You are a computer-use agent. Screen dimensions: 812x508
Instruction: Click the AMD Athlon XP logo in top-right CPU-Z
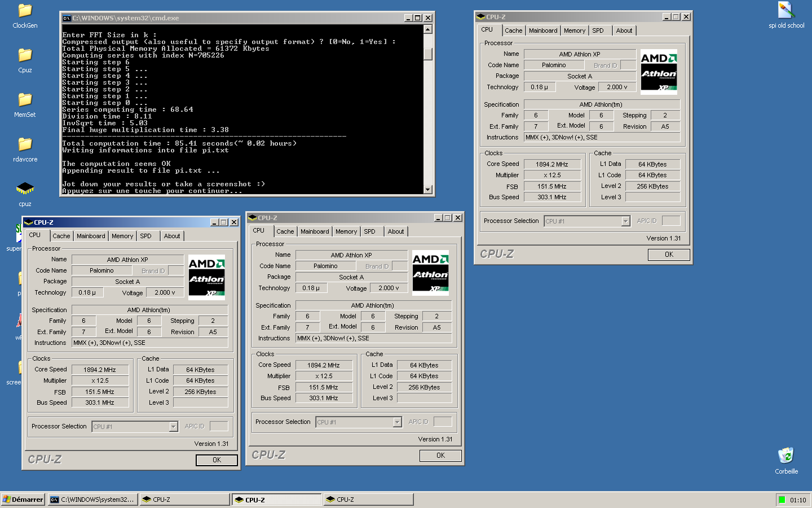click(x=659, y=72)
